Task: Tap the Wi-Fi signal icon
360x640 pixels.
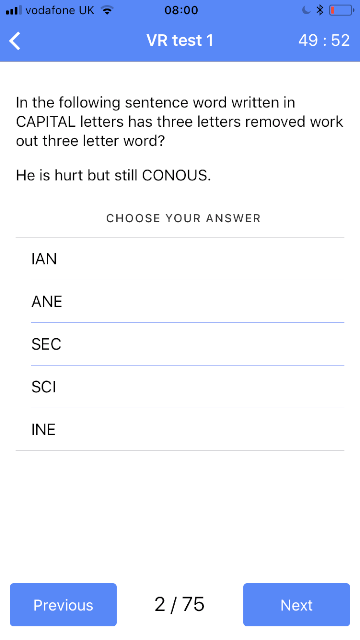Action: click(x=107, y=10)
